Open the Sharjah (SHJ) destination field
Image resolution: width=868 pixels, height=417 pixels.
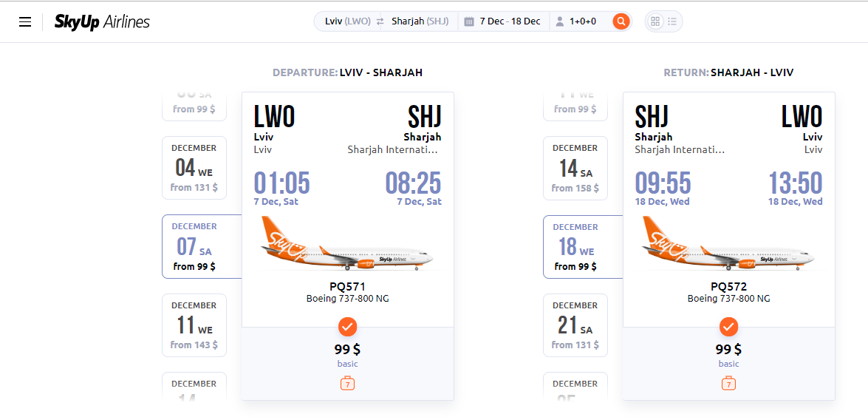pos(420,21)
